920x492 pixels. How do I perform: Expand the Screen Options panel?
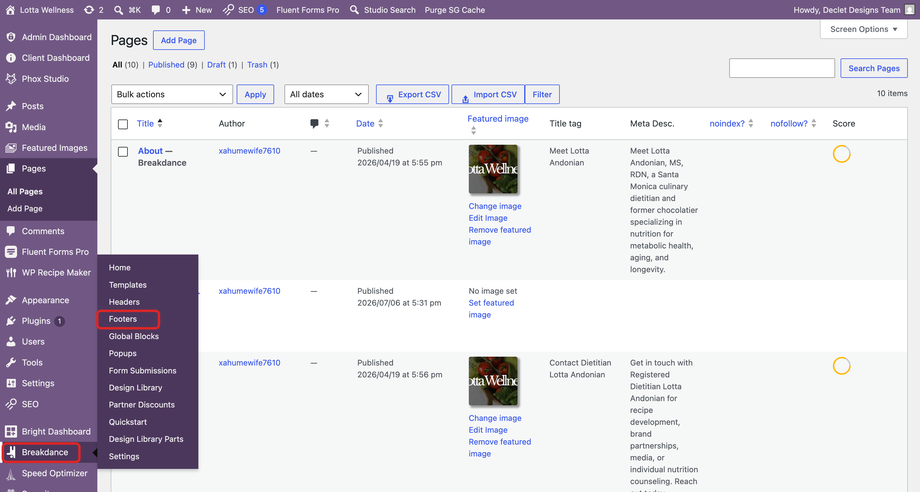pos(864,29)
